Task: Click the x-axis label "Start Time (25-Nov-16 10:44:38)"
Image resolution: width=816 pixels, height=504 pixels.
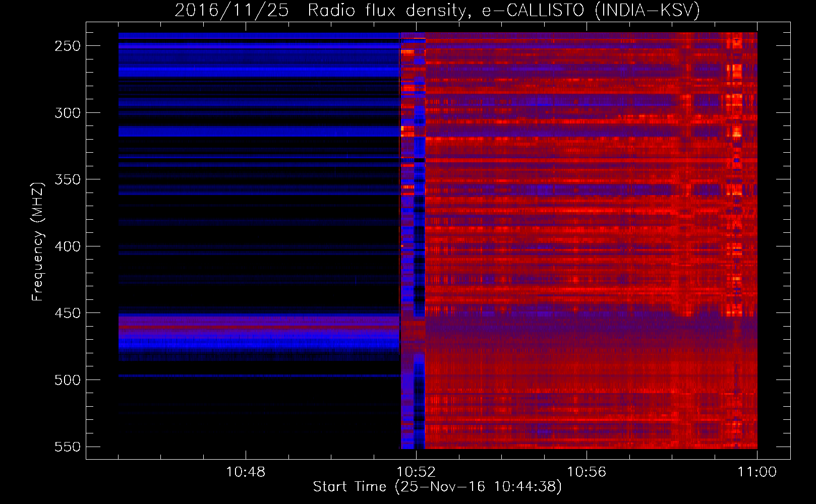Action: tap(437, 487)
